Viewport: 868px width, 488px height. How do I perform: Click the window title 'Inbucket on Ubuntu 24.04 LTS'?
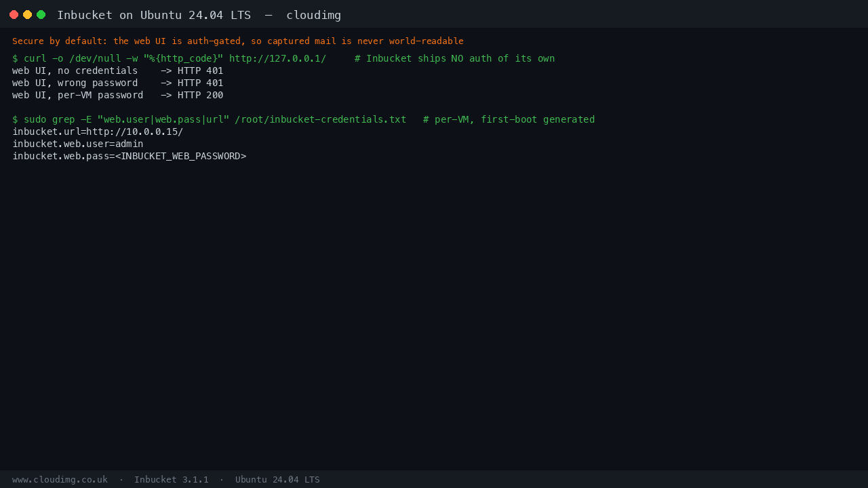[x=154, y=15]
